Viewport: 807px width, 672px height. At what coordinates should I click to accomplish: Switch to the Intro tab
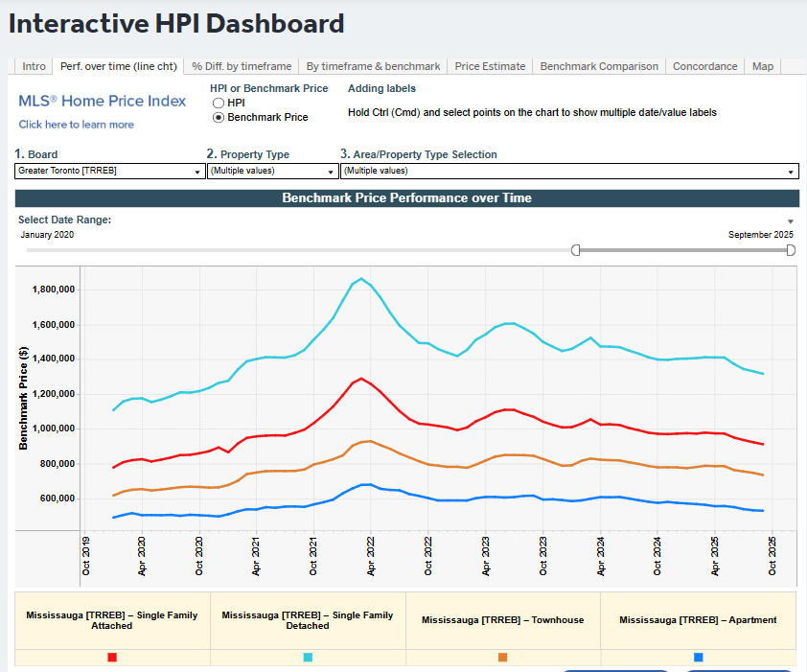click(34, 66)
